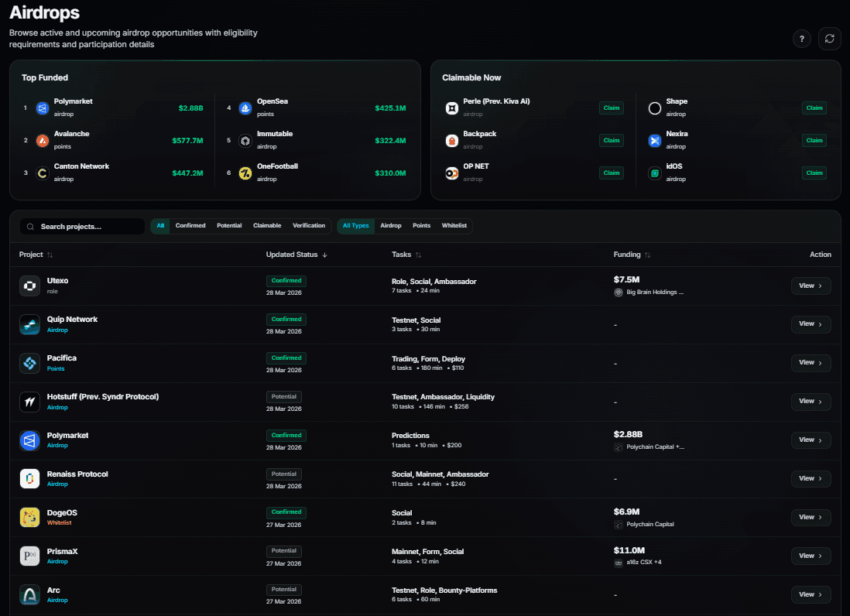Click the Shape circle logo icon
The image size is (850, 616).
pyautogui.click(x=655, y=108)
